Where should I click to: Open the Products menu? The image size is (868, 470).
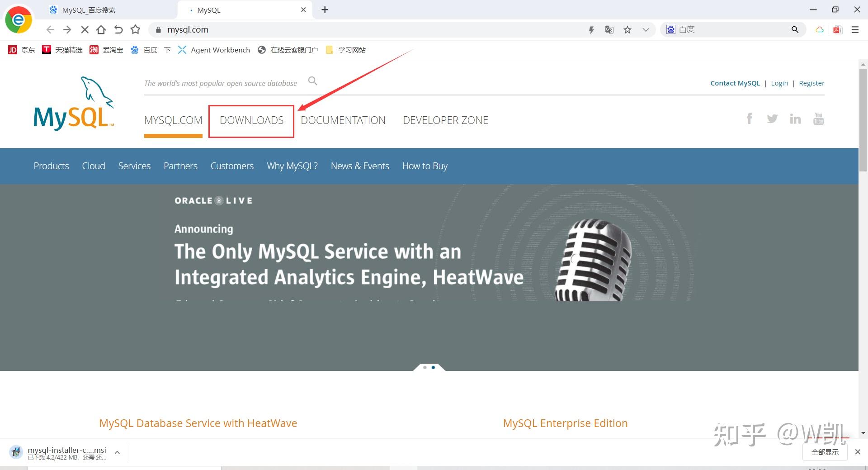pyautogui.click(x=51, y=166)
